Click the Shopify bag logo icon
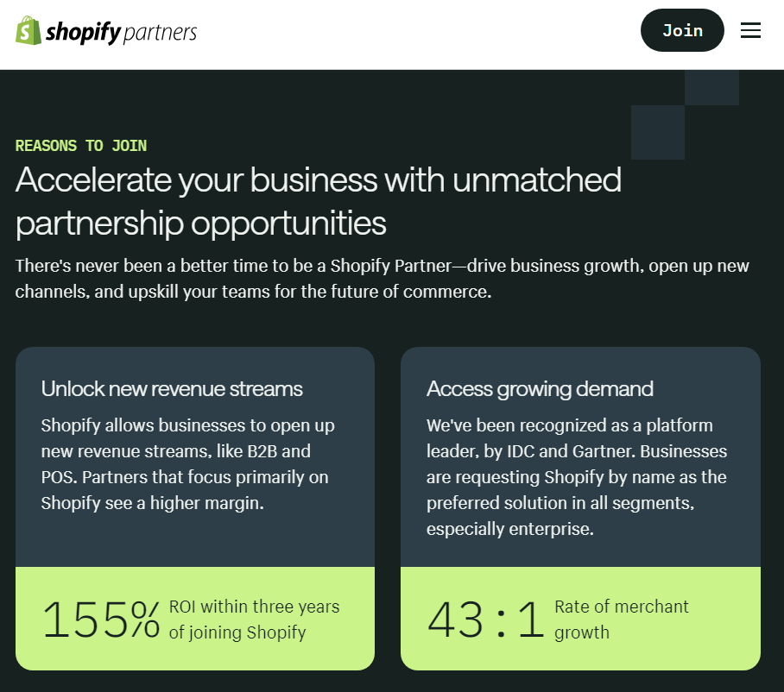This screenshot has width=784, height=692. pyautogui.click(x=28, y=31)
